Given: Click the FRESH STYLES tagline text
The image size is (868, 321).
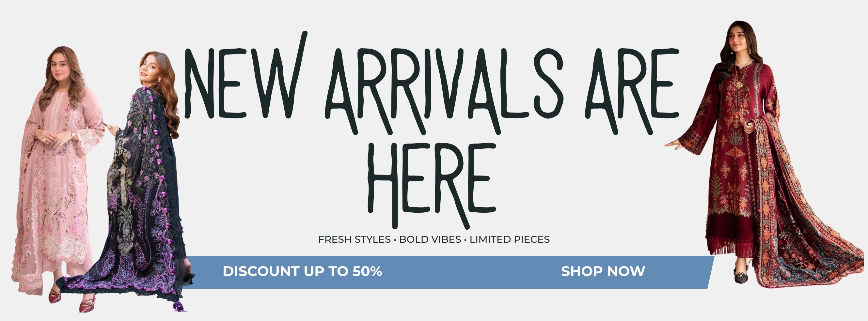Looking at the screenshot, I should [354, 239].
